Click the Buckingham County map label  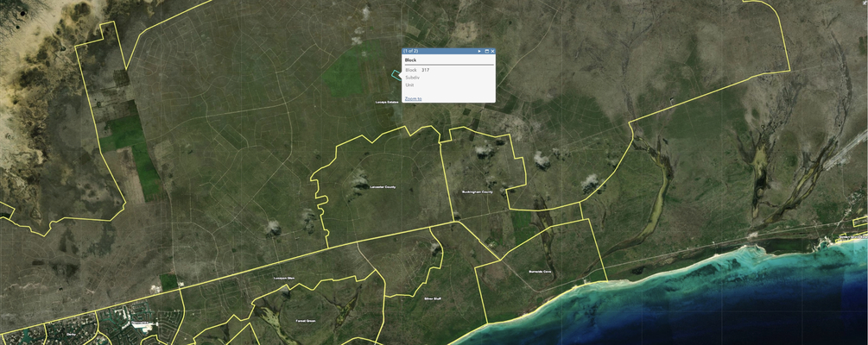477,192
